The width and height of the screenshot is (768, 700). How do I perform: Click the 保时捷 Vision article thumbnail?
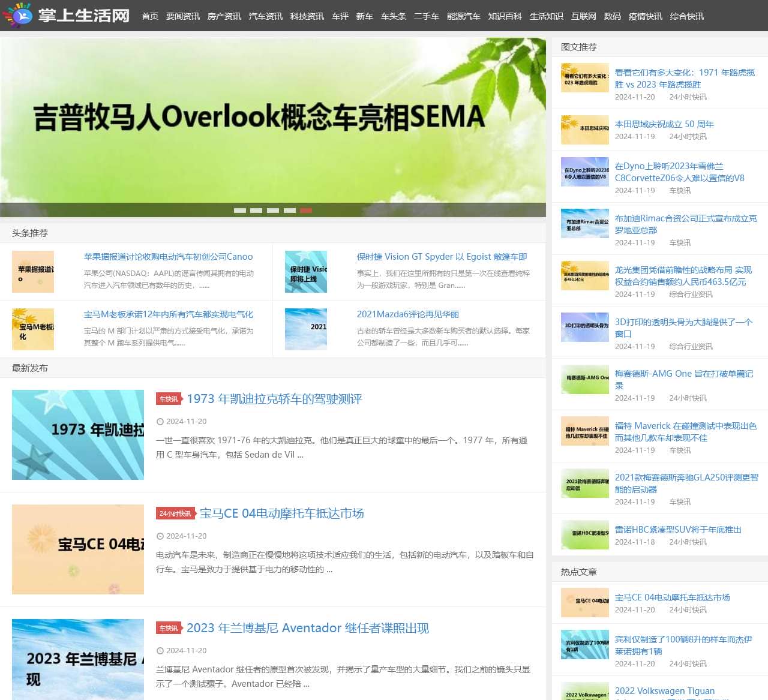(306, 272)
